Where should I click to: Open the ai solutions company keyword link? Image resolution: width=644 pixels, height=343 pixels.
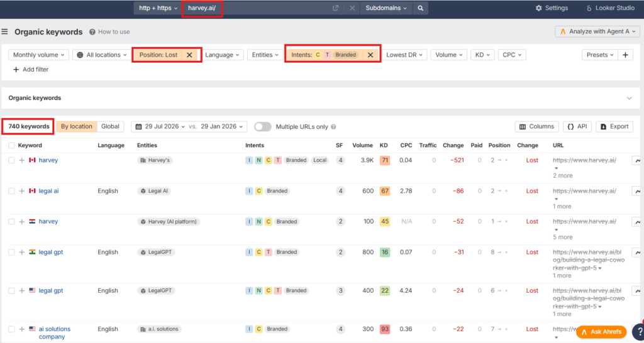coord(55,333)
